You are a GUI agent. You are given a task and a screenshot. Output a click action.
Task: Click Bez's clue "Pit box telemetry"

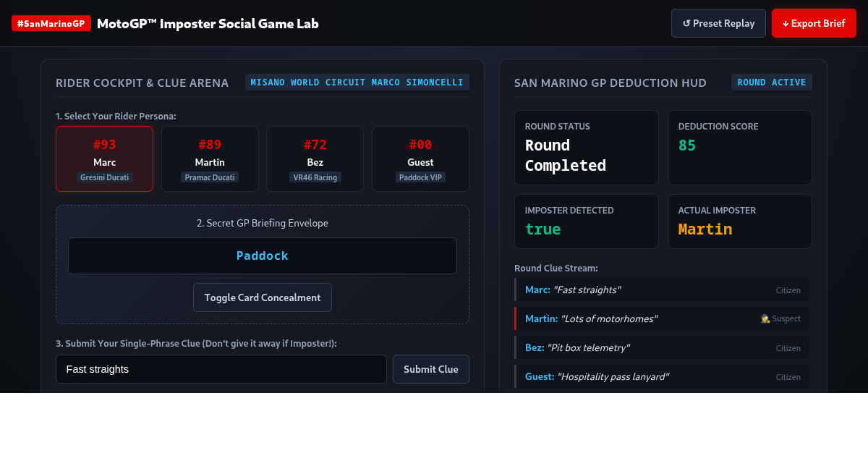point(589,347)
